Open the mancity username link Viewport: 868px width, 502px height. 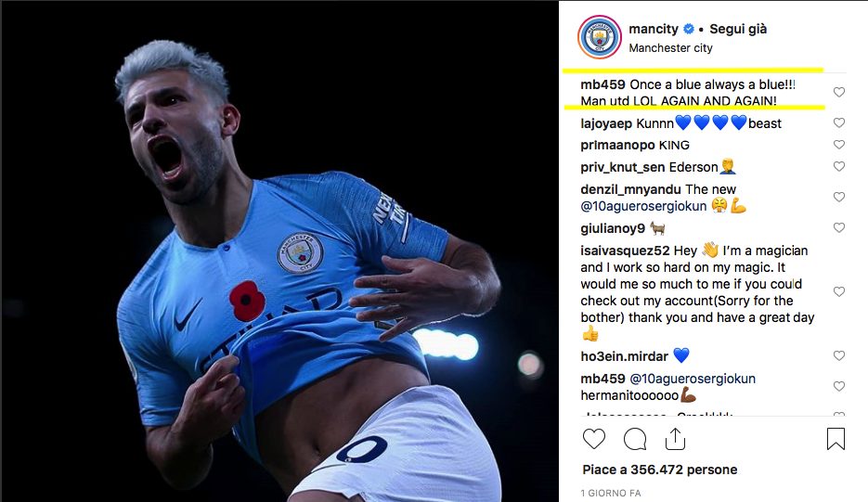(x=654, y=29)
